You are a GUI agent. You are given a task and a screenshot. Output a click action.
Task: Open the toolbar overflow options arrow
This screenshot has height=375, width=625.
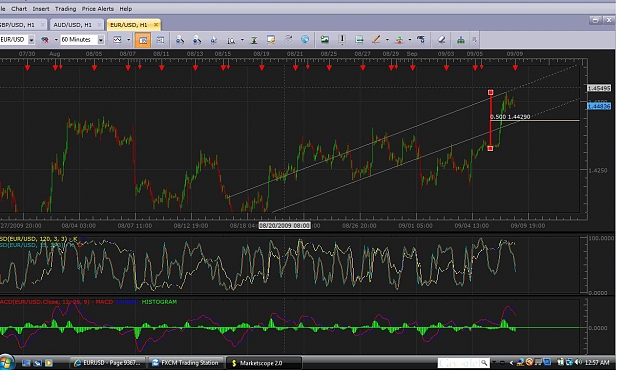pos(474,39)
